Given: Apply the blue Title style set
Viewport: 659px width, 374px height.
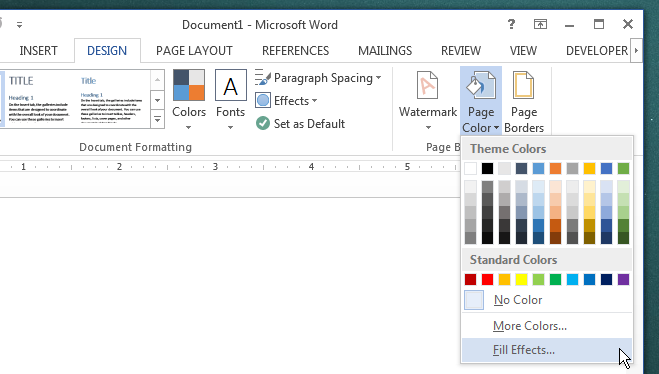Looking at the screenshot, I should pyautogui.click(x=111, y=99).
